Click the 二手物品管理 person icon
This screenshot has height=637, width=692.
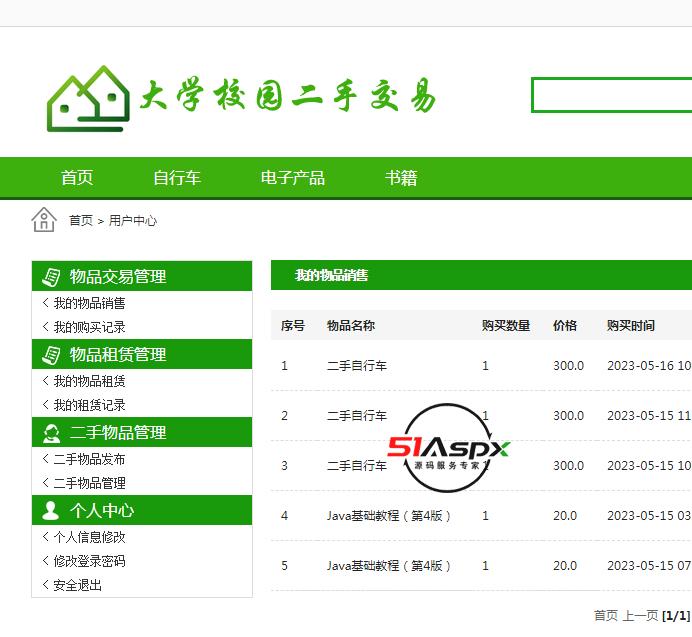[x=51, y=433]
